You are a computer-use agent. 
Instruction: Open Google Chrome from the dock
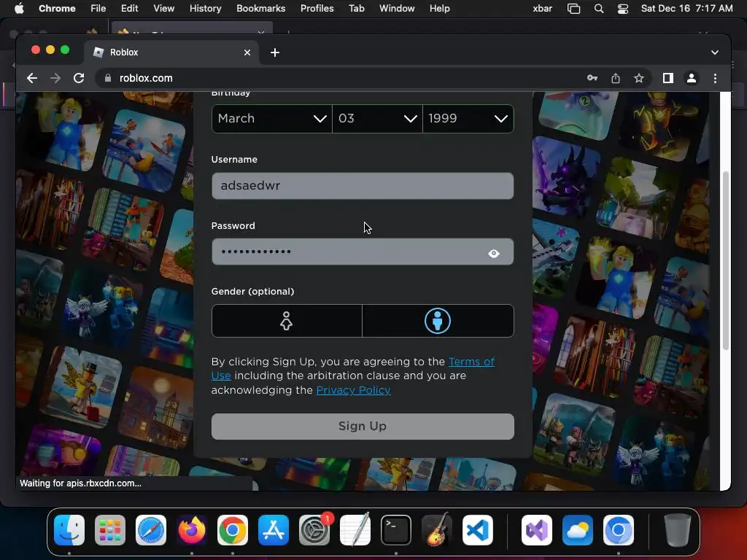click(x=233, y=530)
